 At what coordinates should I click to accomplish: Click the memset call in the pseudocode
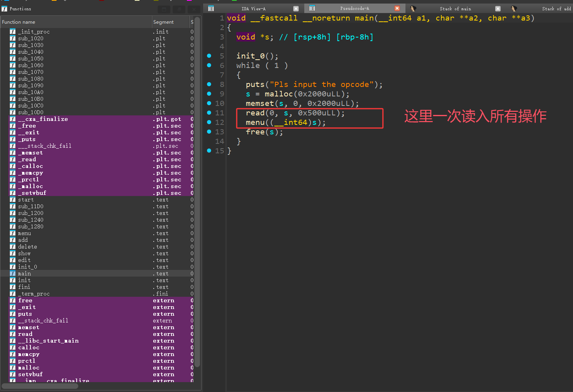coord(260,104)
